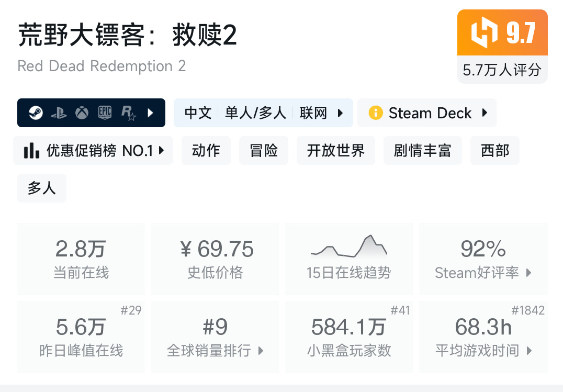
Task: Expand the language and multiplayer info arrow
Action: pyautogui.click(x=341, y=113)
